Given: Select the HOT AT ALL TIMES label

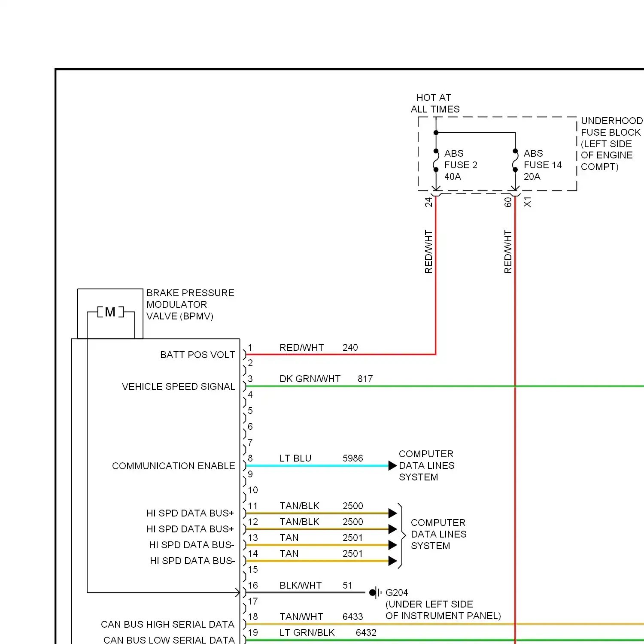Looking at the screenshot, I should click(435, 103).
